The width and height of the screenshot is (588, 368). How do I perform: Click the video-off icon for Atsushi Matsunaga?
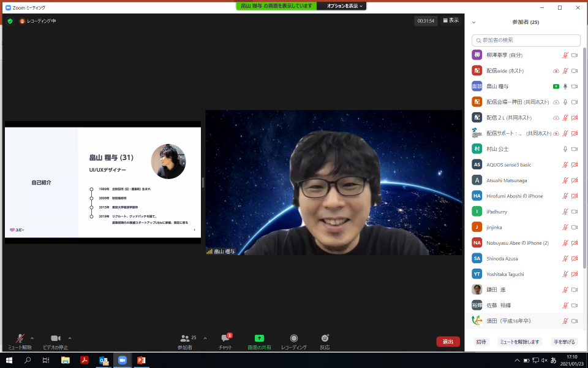[x=575, y=180]
